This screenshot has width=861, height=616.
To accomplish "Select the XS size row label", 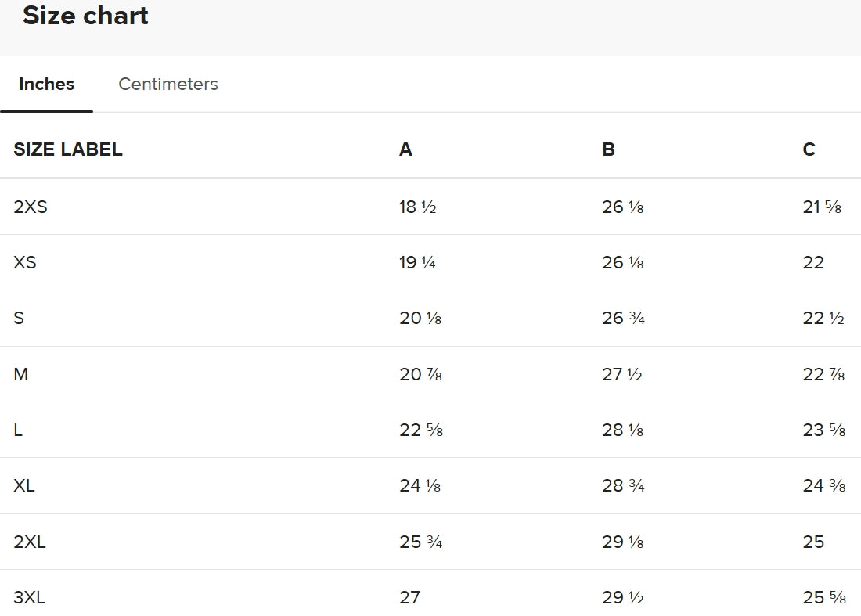I will tap(25, 262).
